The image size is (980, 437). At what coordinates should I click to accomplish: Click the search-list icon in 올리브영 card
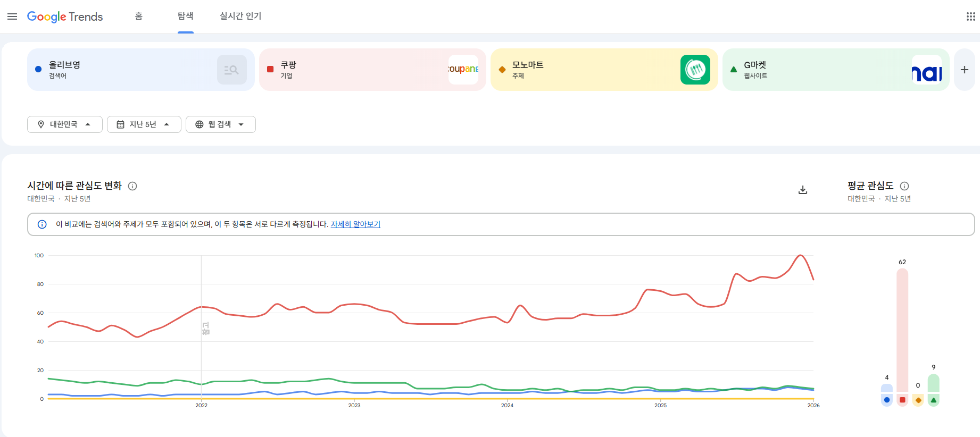point(231,70)
